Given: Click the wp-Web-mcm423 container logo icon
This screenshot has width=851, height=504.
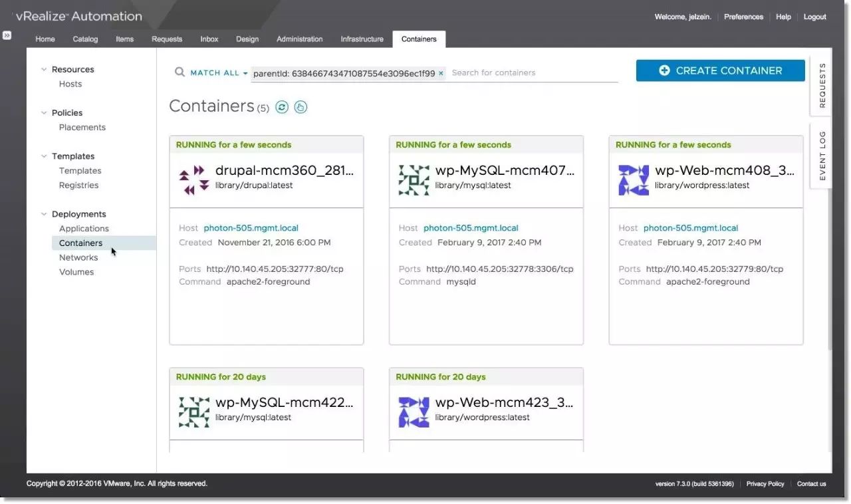Looking at the screenshot, I should point(414,412).
